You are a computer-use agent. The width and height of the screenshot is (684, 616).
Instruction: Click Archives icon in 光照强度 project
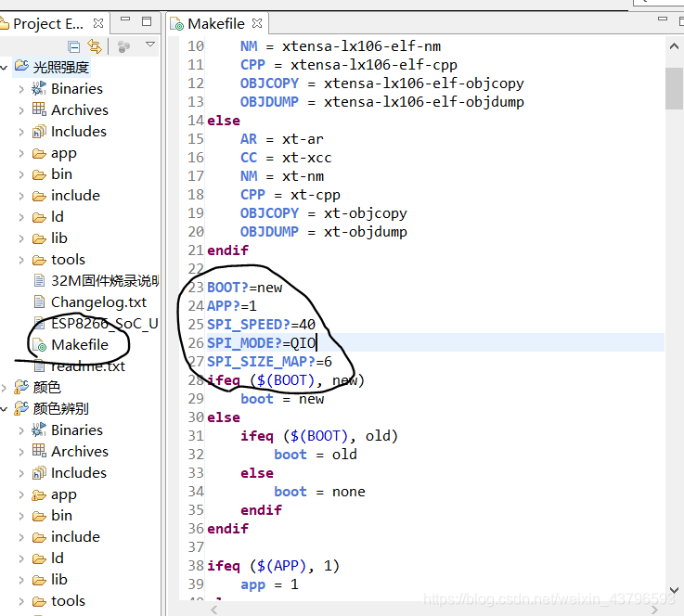39,109
